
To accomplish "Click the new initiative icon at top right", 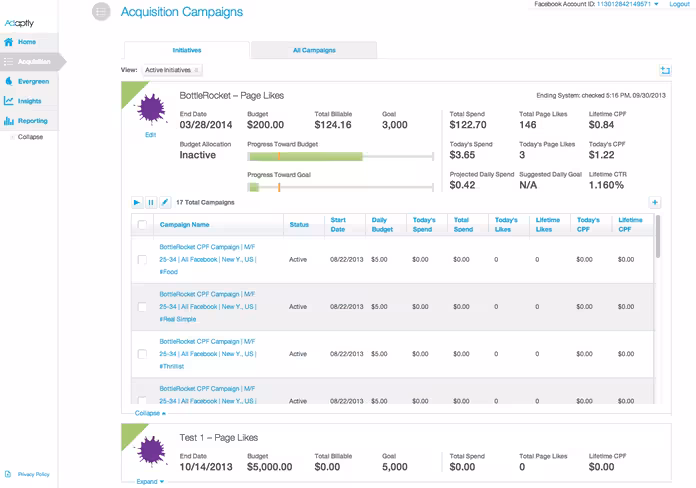I will (665, 70).
